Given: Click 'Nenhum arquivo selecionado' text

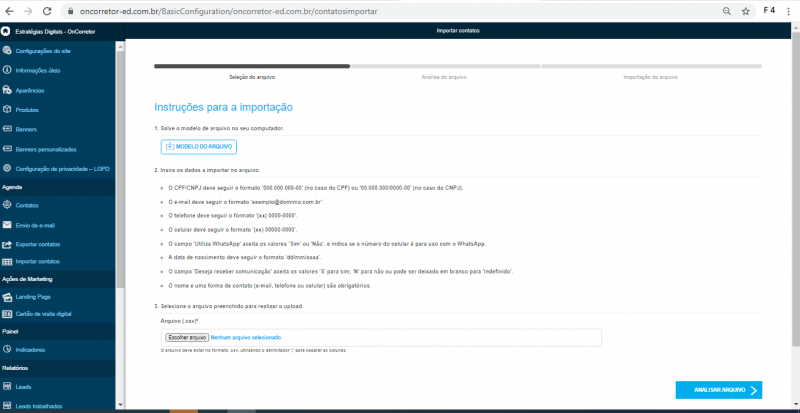Looking at the screenshot, I should (245, 337).
